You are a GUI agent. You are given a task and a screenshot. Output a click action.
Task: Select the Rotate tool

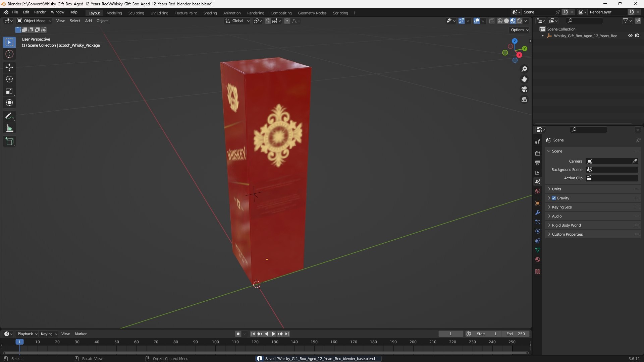point(9,79)
